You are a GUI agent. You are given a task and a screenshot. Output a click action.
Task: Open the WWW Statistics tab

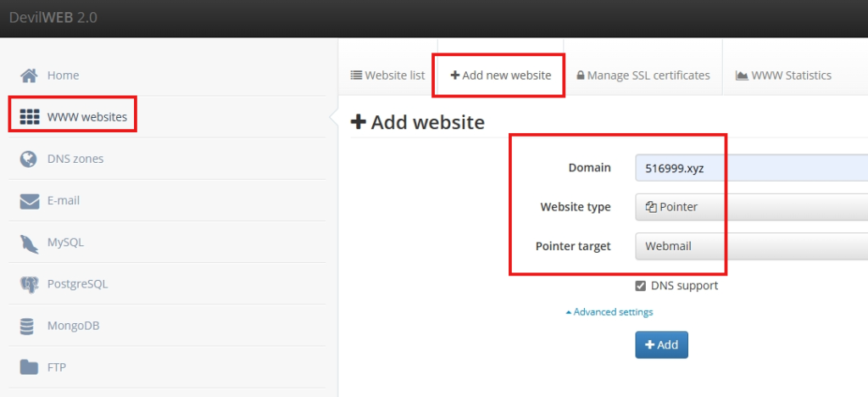[783, 75]
